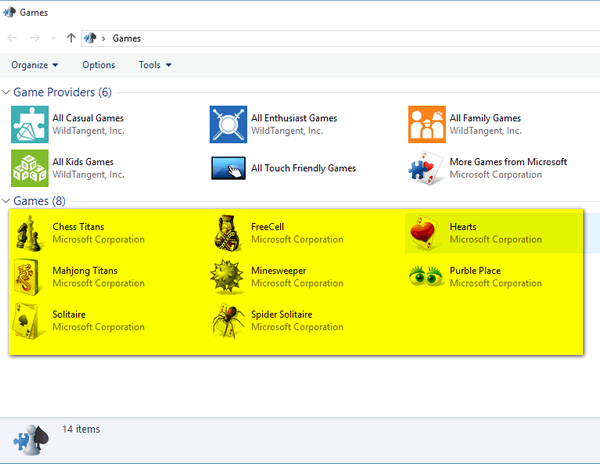The image size is (600, 464).
Task: Select the Spider Solitaire spider icon
Action: (x=228, y=321)
